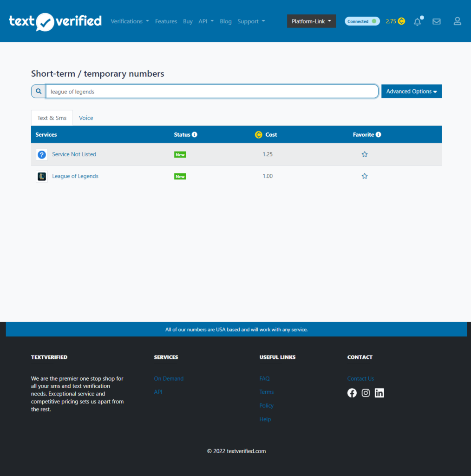
Task: Open the Blog page
Action: (x=226, y=21)
